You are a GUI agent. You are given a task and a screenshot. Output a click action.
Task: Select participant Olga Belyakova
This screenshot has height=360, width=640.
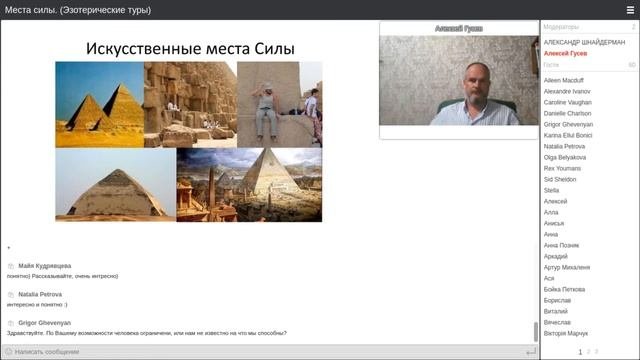point(564,158)
